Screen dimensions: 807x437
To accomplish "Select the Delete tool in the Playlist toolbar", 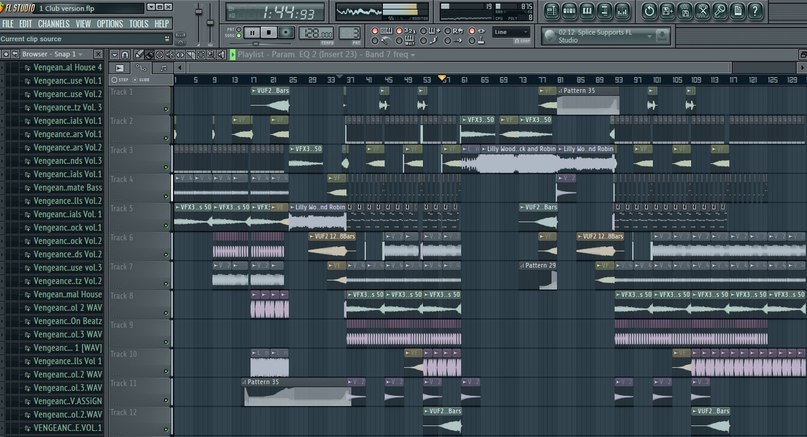I will click(x=160, y=55).
